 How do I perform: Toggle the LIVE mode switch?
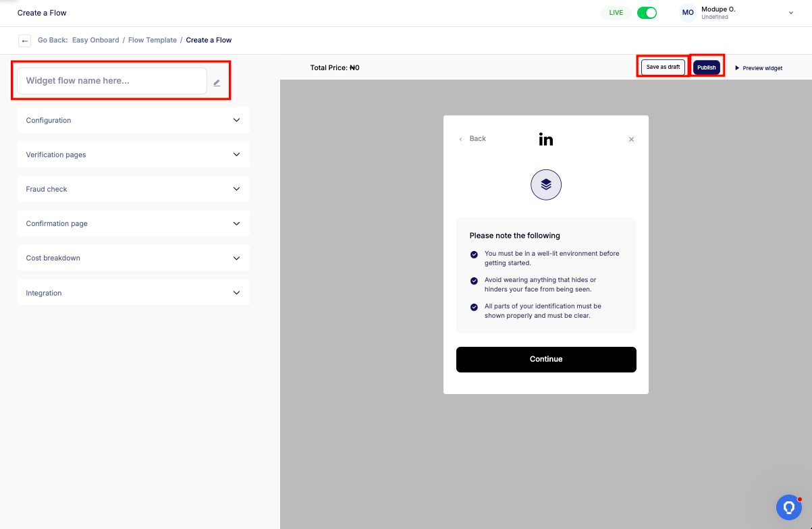(647, 13)
